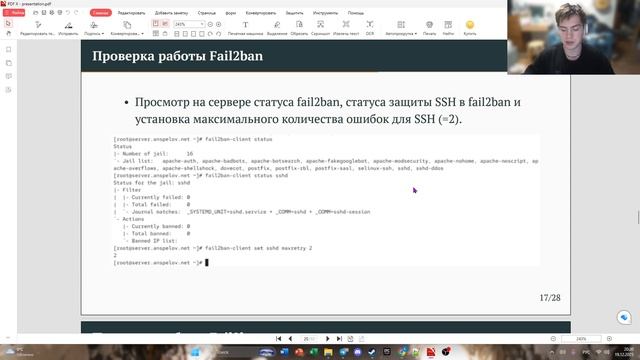Select the Выделение highlight tool

coord(277,28)
